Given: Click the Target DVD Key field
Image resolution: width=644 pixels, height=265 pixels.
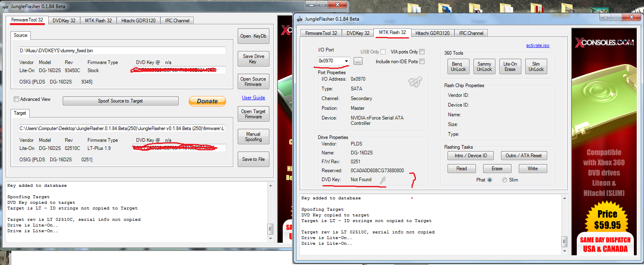Looking at the screenshot, I should [x=179, y=148].
